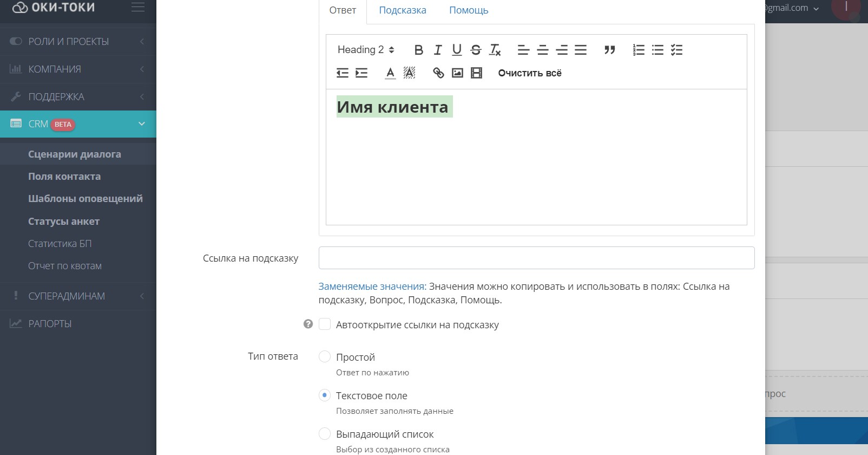Show help for auto-open hint link
Viewport: 868px width, 455px height.
coord(308,324)
